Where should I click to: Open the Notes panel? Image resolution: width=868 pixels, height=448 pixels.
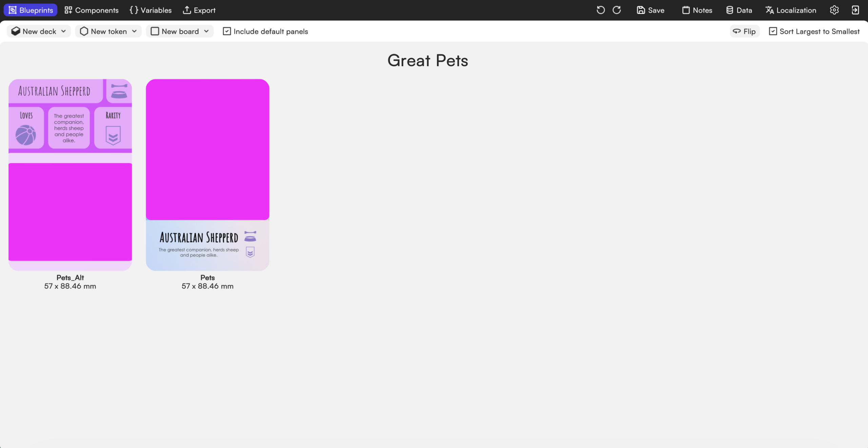697,10
